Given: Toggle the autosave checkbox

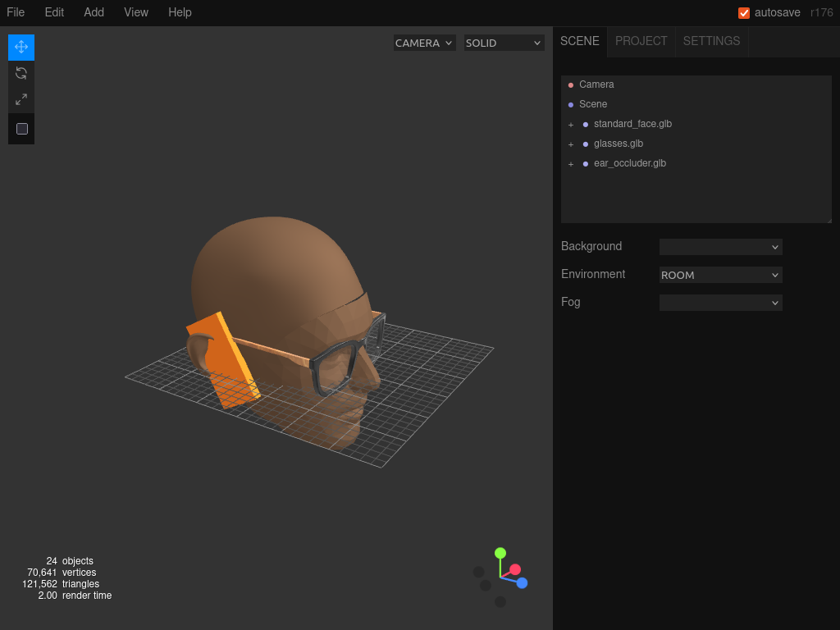Looking at the screenshot, I should (x=743, y=13).
